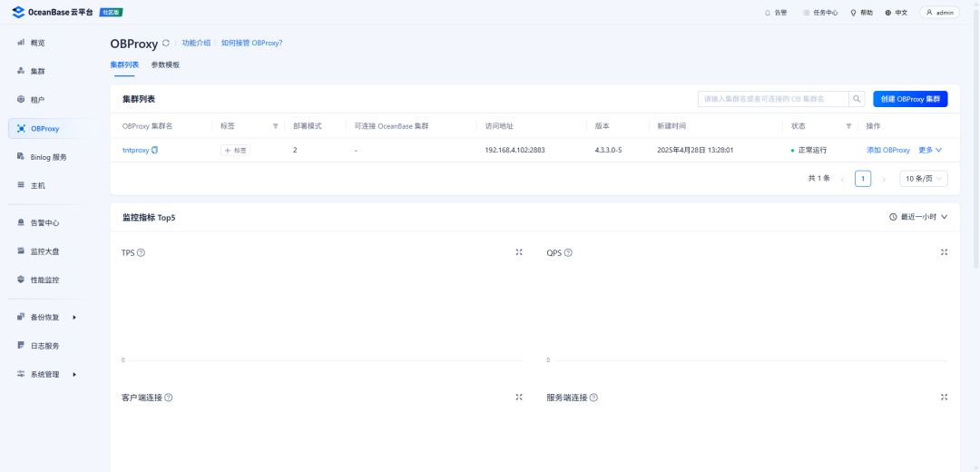The image size is (980, 472).
Task: Click 添加 OBProxy for tntproxy
Action: click(888, 150)
